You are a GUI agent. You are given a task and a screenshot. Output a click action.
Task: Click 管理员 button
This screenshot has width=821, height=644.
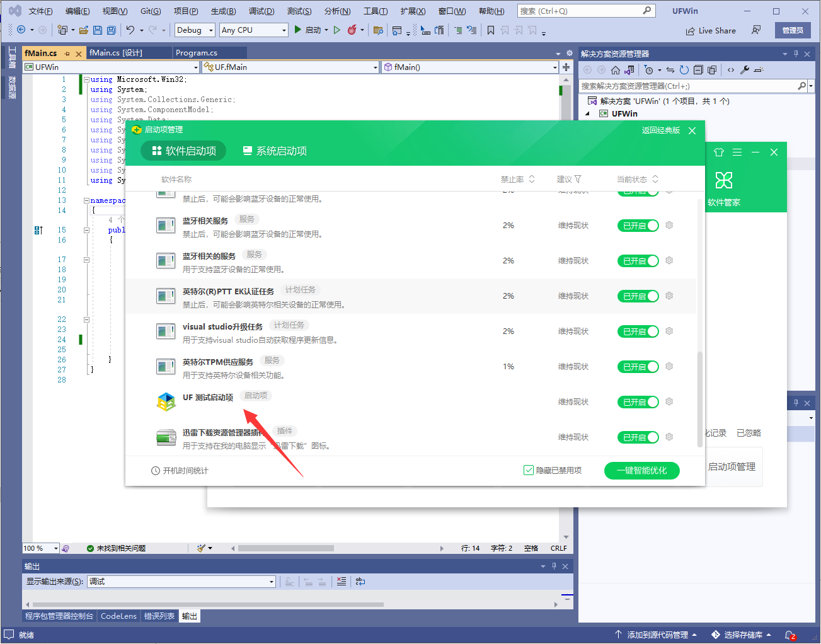click(793, 30)
